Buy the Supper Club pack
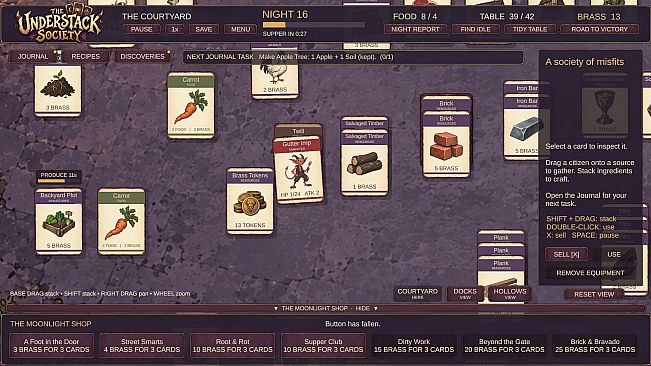 [x=323, y=346]
